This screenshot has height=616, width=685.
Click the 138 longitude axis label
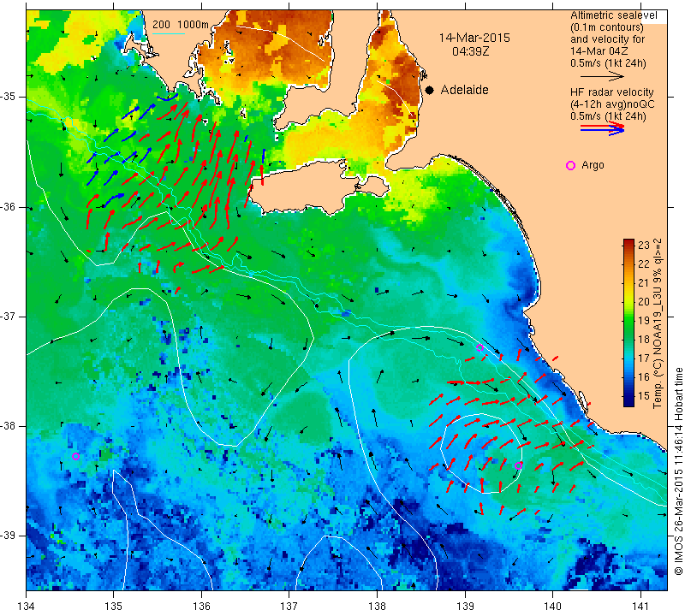377,606
